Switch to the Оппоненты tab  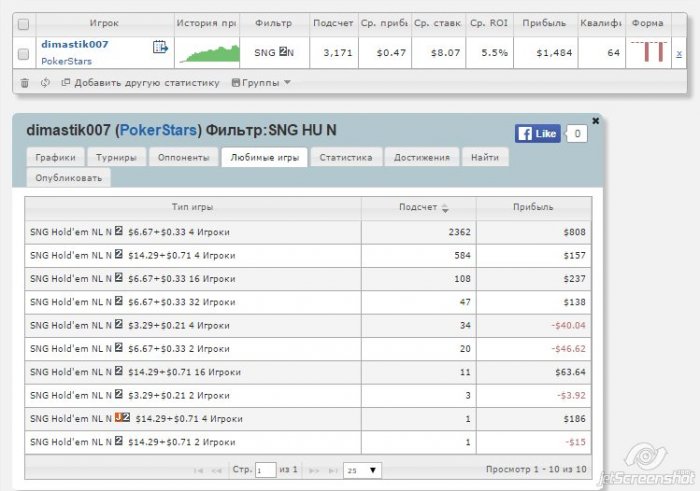point(183,158)
